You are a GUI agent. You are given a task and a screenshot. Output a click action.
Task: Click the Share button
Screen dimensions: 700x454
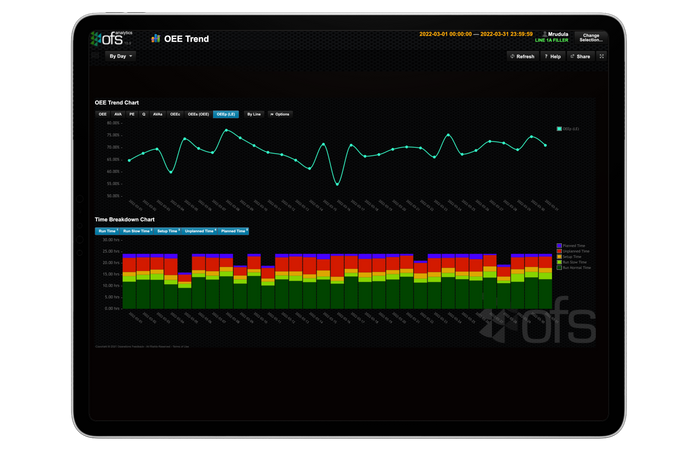tap(581, 57)
